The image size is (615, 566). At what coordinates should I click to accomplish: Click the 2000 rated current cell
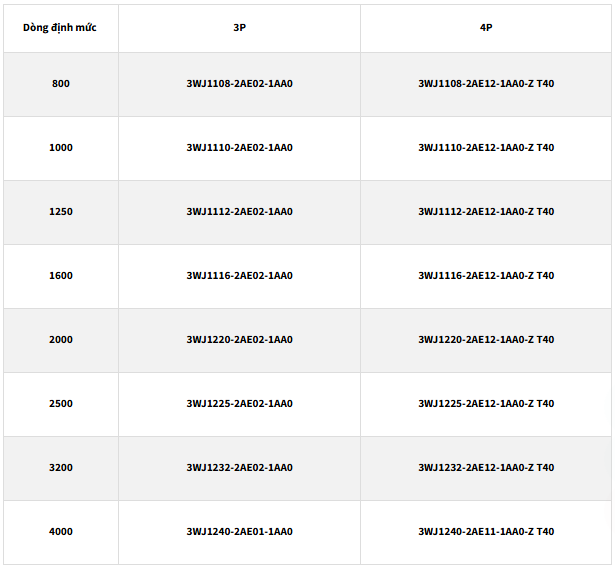[61, 340]
